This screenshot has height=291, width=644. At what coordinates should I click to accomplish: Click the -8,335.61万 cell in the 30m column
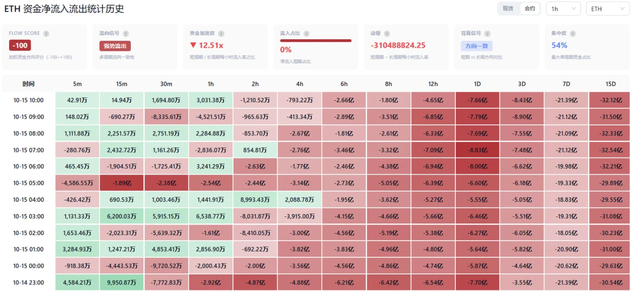pos(166,117)
